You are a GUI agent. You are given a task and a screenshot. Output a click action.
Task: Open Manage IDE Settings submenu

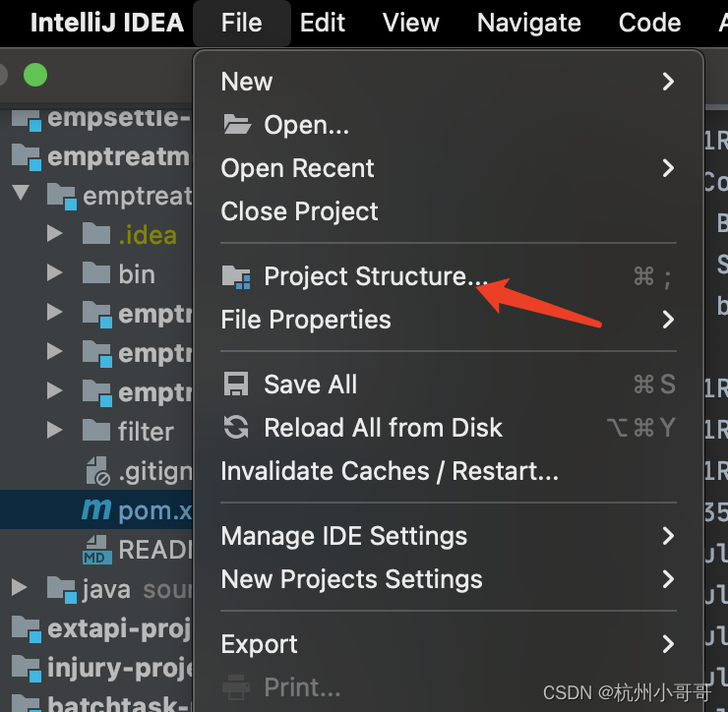[x=448, y=536]
